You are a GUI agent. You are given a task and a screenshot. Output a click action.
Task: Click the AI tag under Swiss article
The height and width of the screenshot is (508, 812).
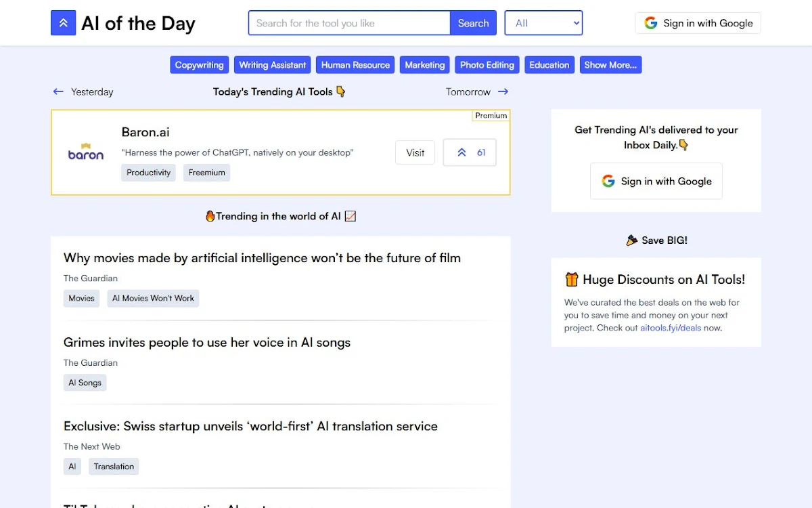pos(72,467)
